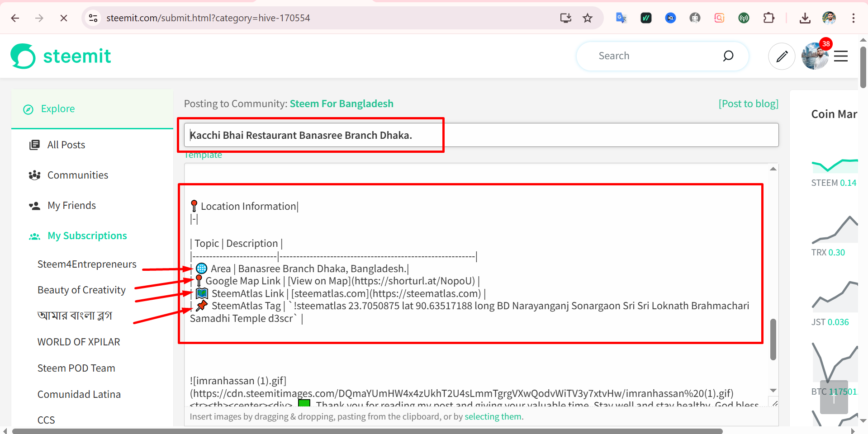The width and height of the screenshot is (868, 434).
Task: Click the page's vertical scrollbar thumb
Action: pos(863,67)
